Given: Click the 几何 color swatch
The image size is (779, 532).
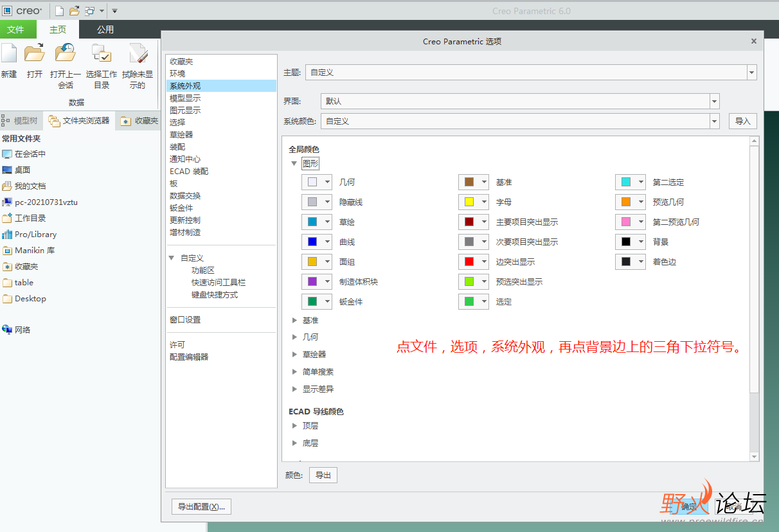Looking at the screenshot, I should tap(312, 182).
